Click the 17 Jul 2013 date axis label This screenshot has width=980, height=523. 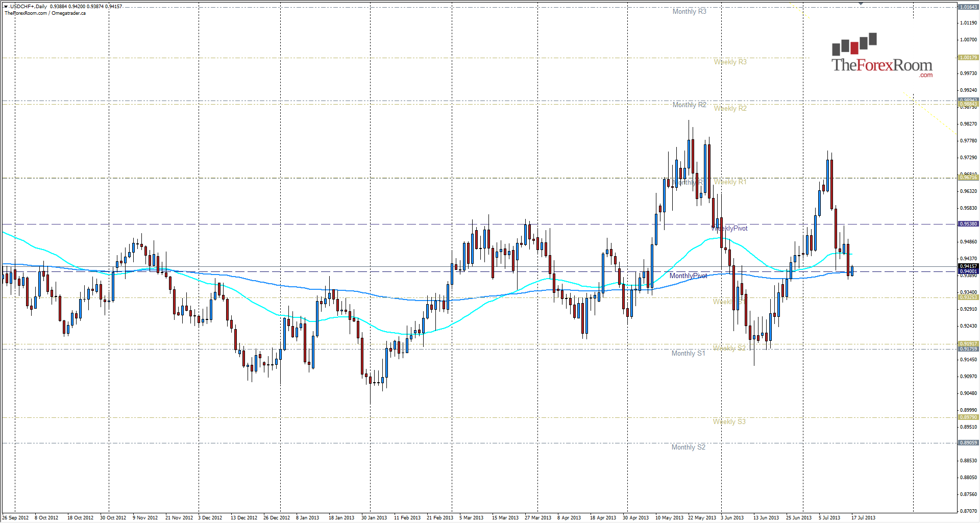click(x=865, y=517)
